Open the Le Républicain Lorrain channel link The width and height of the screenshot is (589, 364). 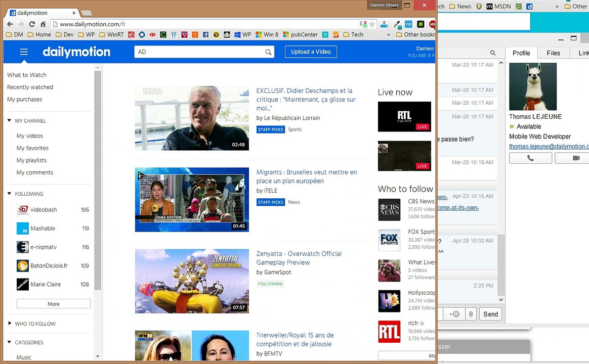(292, 118)
